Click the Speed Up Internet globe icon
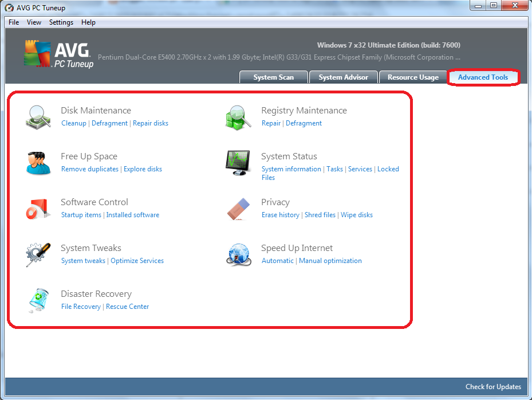 coord(239,254)
